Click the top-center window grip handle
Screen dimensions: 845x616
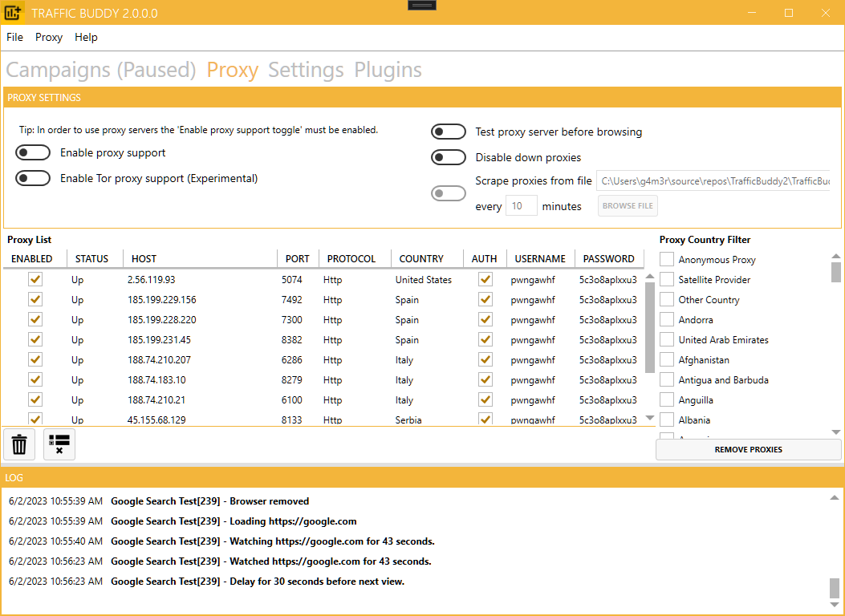(422, 5)
